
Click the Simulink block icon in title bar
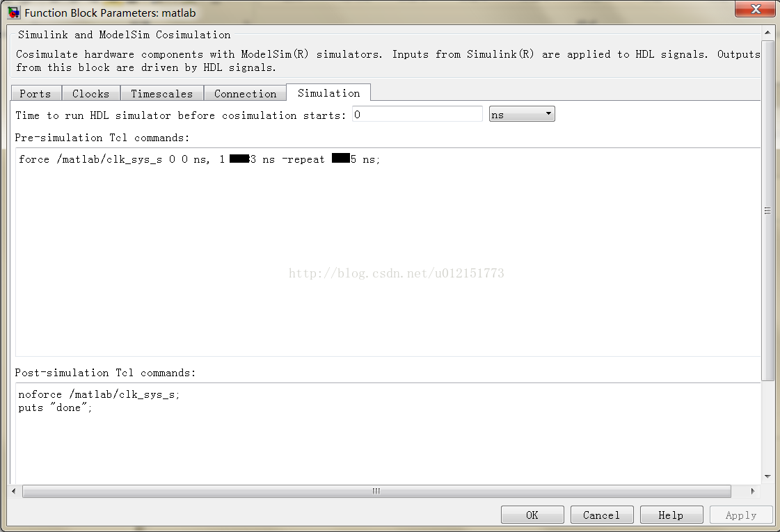pos(14,13)
